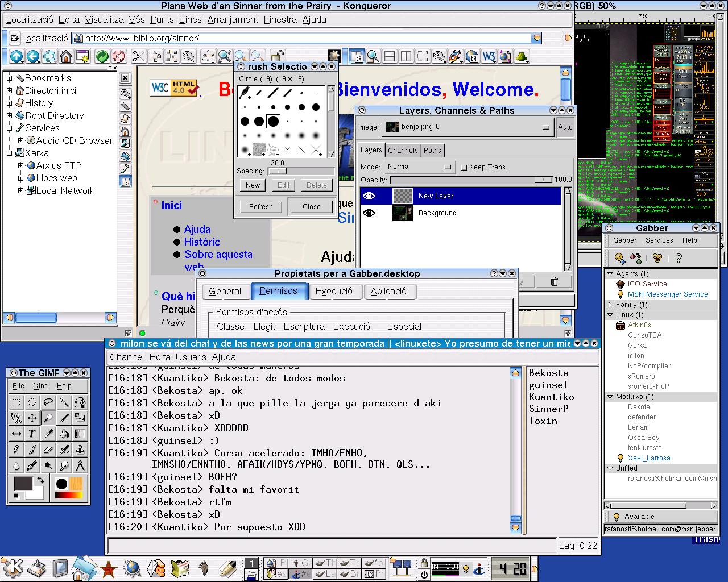Select the bezier paths tool in GIMP

80,402
